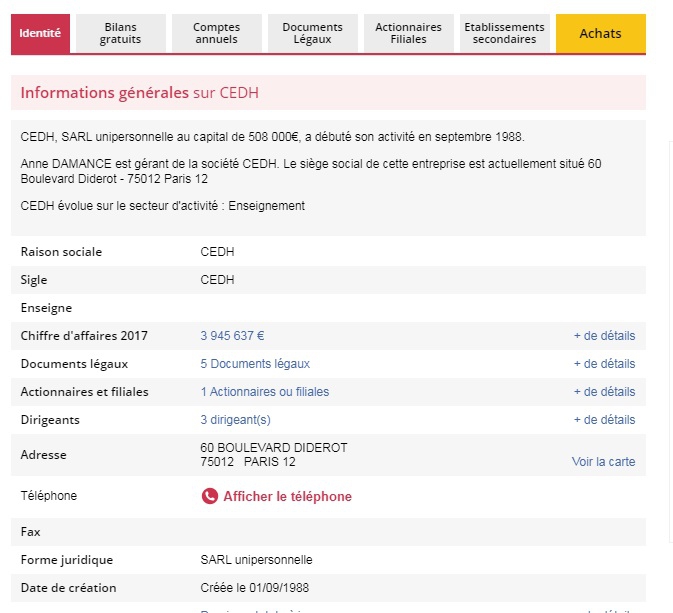The image size is (673, 613).
Task: Click postal line 75012 PARIS 12
Action: tap(248, 462)
